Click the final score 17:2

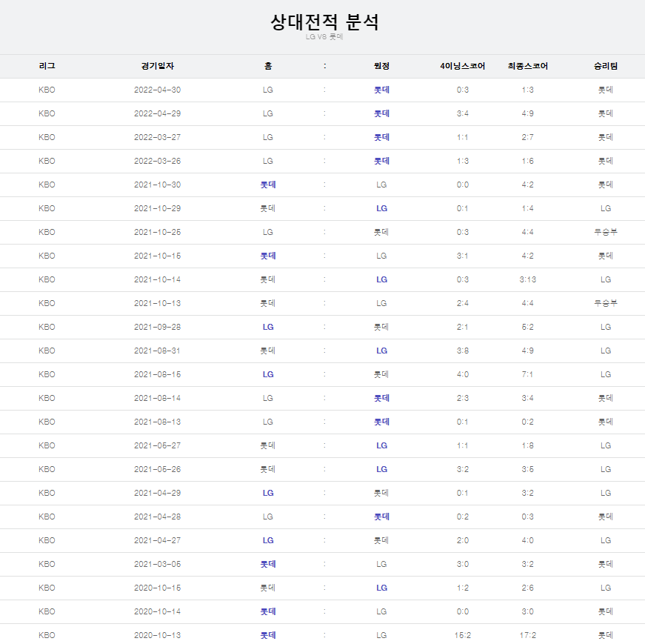(x=527, y=635)
